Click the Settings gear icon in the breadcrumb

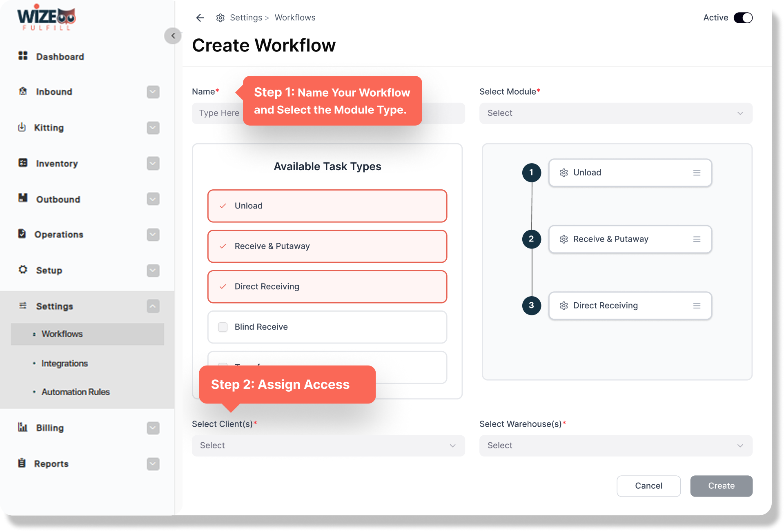220,18
